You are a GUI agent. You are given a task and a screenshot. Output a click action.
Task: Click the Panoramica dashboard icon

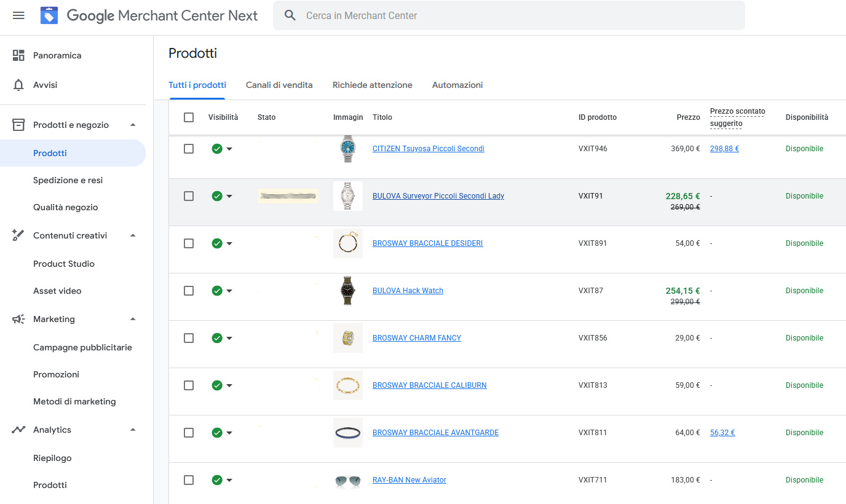[x=18, y=55]
